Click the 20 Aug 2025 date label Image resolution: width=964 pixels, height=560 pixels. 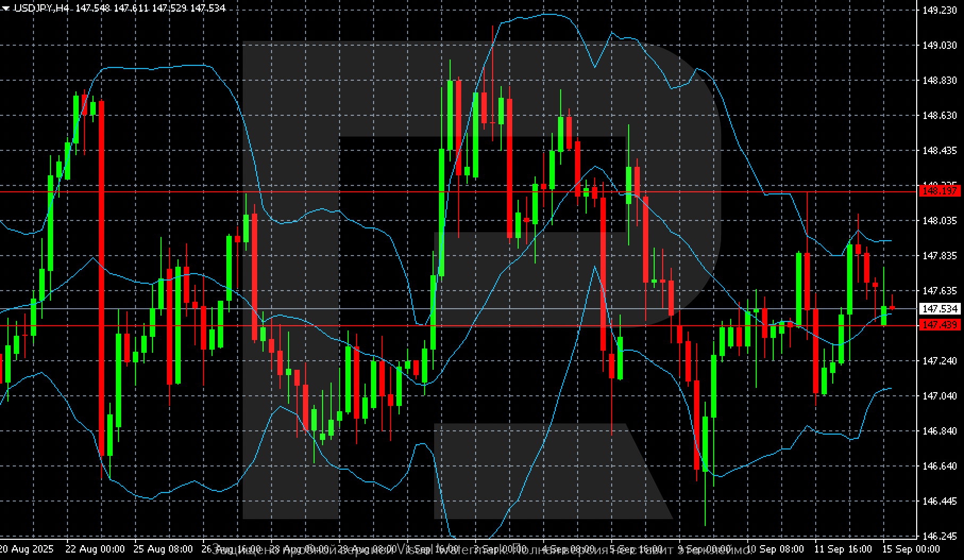point(27,549)
